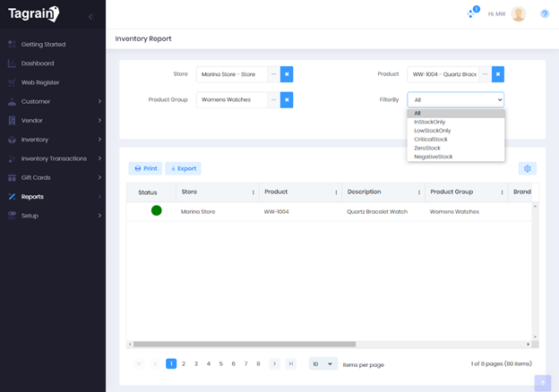559x392 pixels.
Task: Choose ZeroStock filter option
Action: click(x=456, y=148)
